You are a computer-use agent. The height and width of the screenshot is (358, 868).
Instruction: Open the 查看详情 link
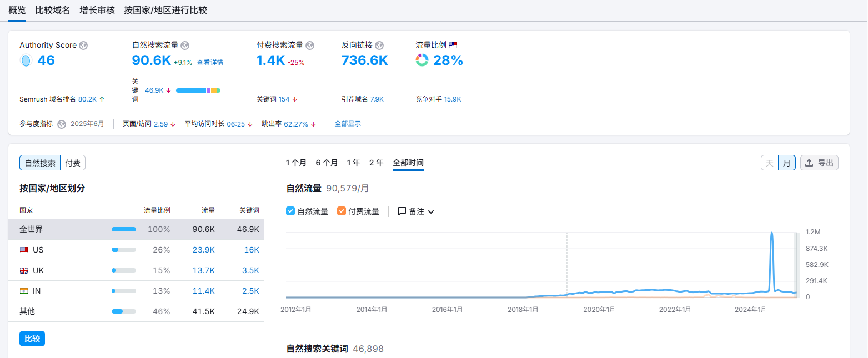point(210,63)
